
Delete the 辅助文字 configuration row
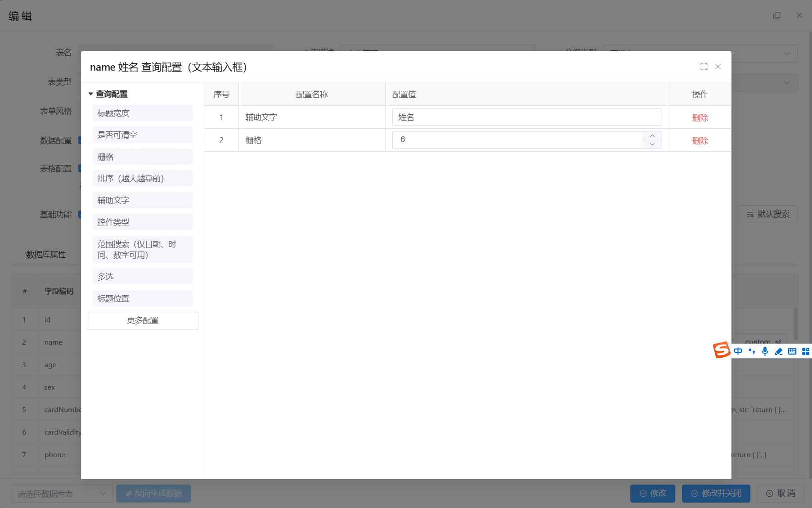coord(700,118)
